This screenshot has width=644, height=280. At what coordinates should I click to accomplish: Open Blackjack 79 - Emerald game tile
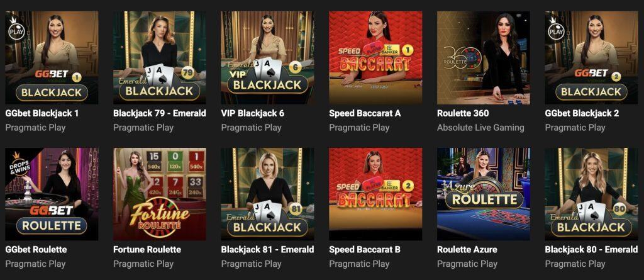(x=160, y=57)
